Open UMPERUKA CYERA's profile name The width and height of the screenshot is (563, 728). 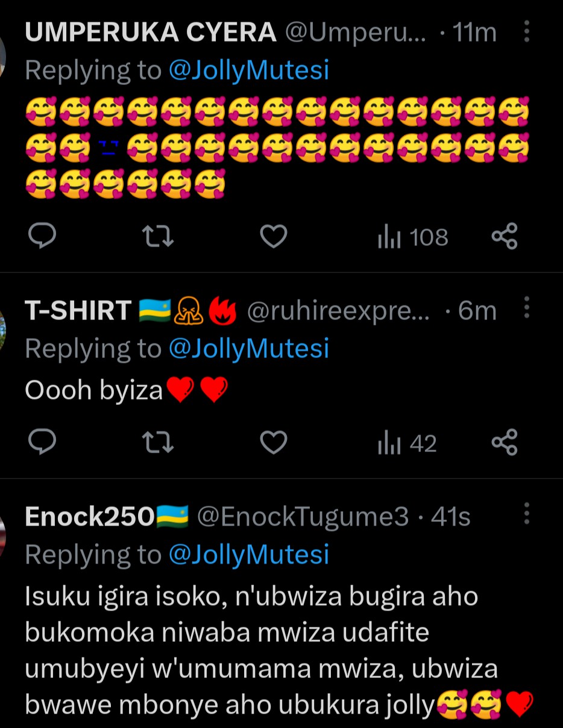(x=151, y=33)
